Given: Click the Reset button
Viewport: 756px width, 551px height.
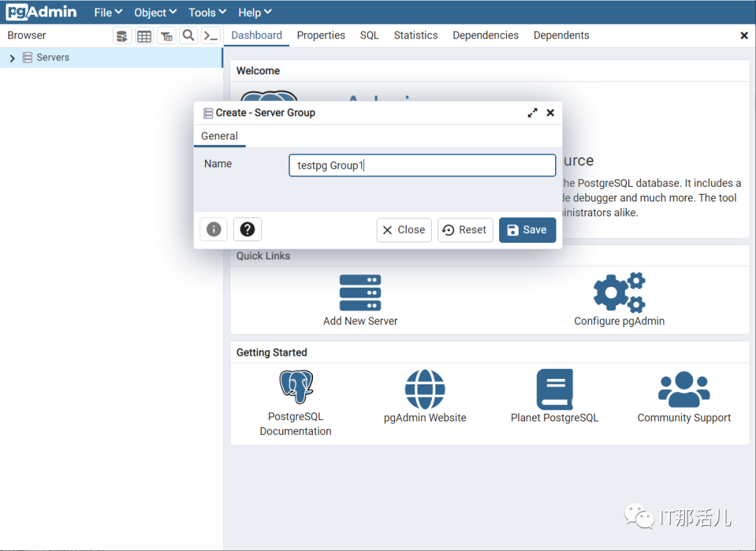Looking at the screenshot, I should click(x=465, y=230).
